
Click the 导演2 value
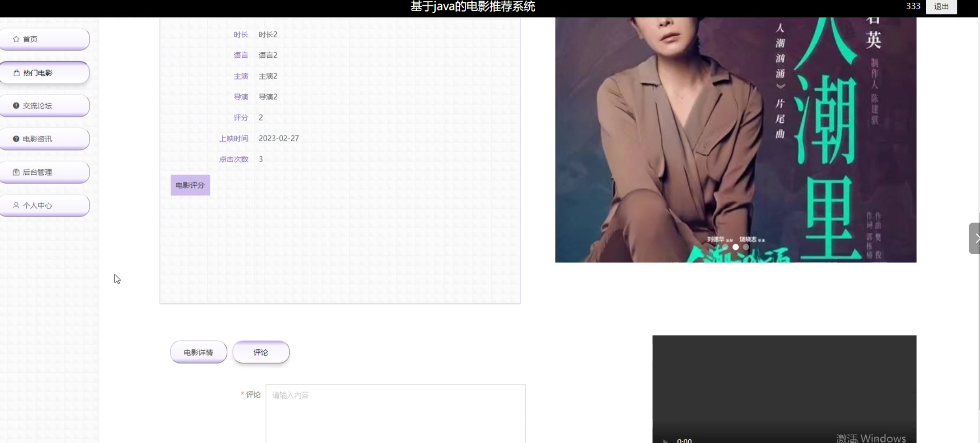(x=268, y=97)
